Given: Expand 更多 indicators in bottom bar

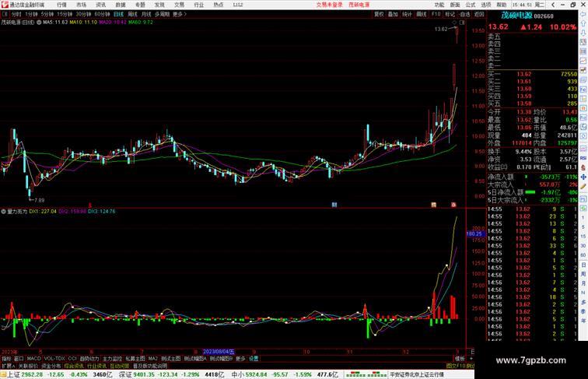Looking at the screenshot, I should tap(240, 359).
